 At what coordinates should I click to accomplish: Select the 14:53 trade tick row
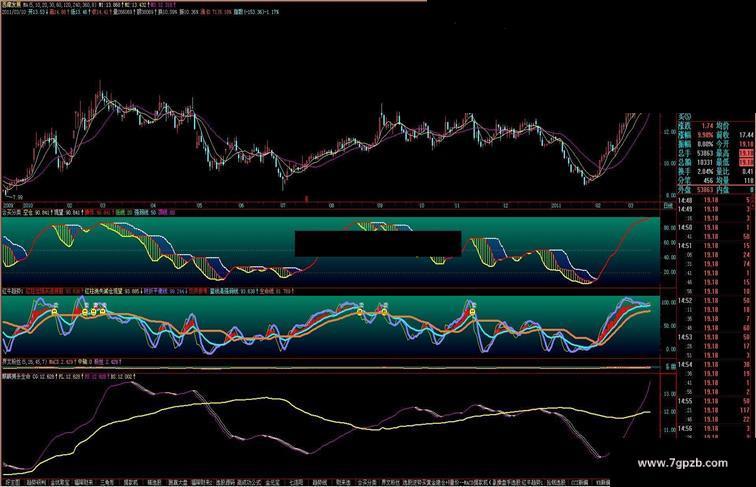coord(716,337)
